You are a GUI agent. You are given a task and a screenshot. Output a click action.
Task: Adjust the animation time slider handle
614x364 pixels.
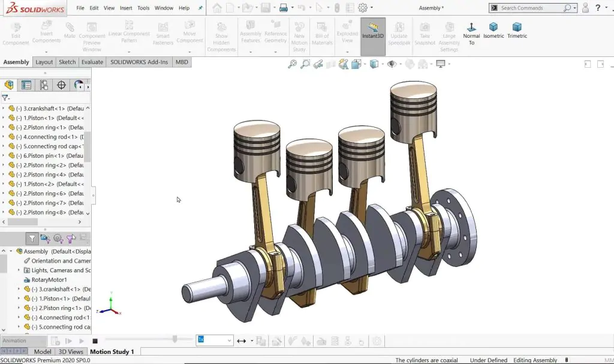[174, 339]
